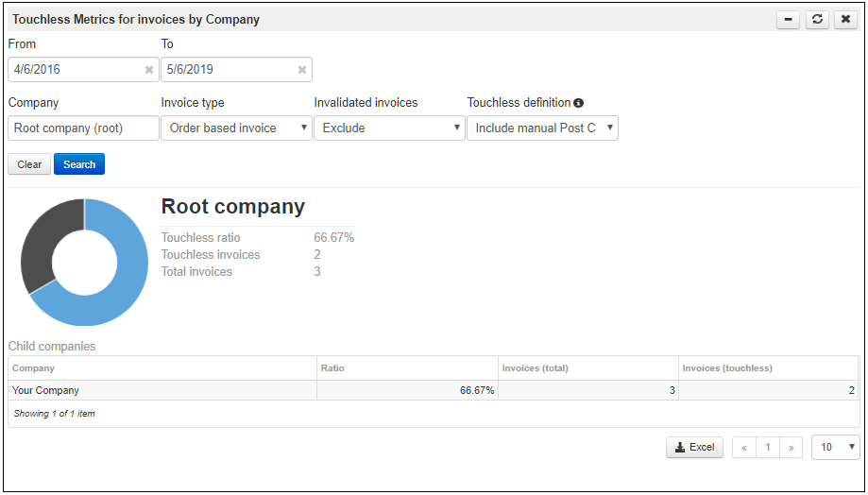868x495 pixels.
Task: Click the Touchless ratio 66.67% value
Action: 333,237
